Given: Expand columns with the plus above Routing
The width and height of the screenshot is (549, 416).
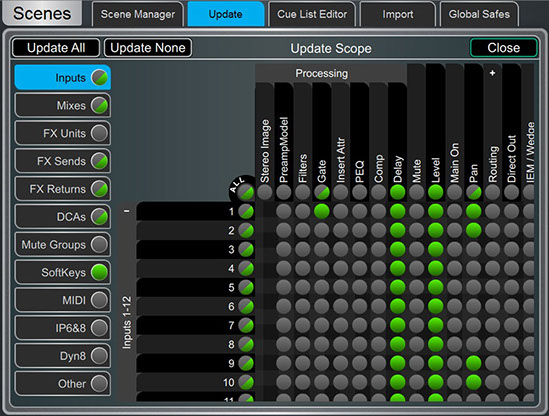Looking at the screenshot, I should tap(492, 73).
